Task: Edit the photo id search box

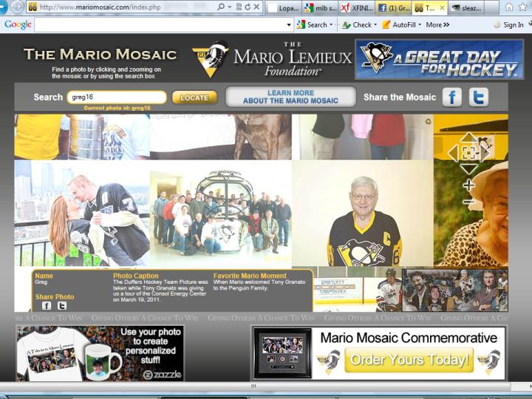Action: [x=117, y=97]
